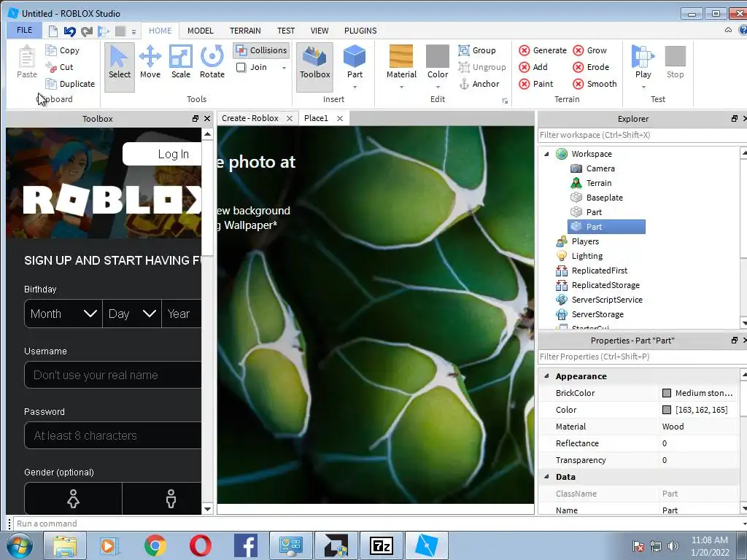747x560 pixels.
Task: Switch to the MODEL ribbon tab
Action: 200,31
